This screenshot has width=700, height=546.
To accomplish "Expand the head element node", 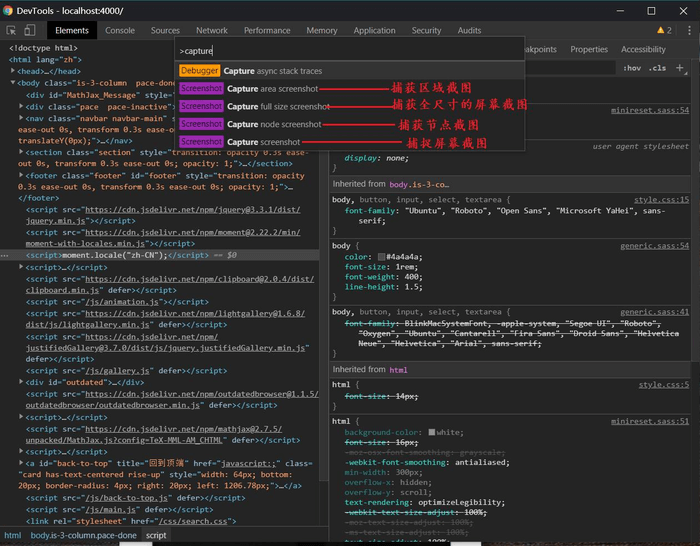I will point(13,71).
